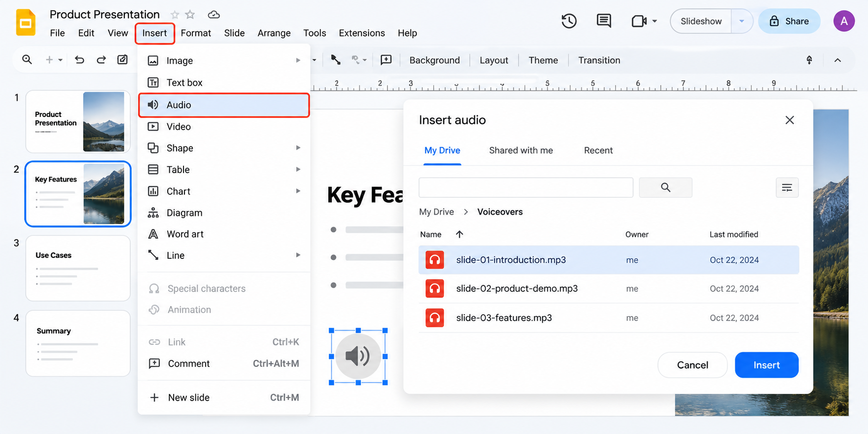This screenshot has height=434, width=868.
Task: Expand new slide plus dropdown arrow
Action: pyautogui.click(x=61, y=60)
